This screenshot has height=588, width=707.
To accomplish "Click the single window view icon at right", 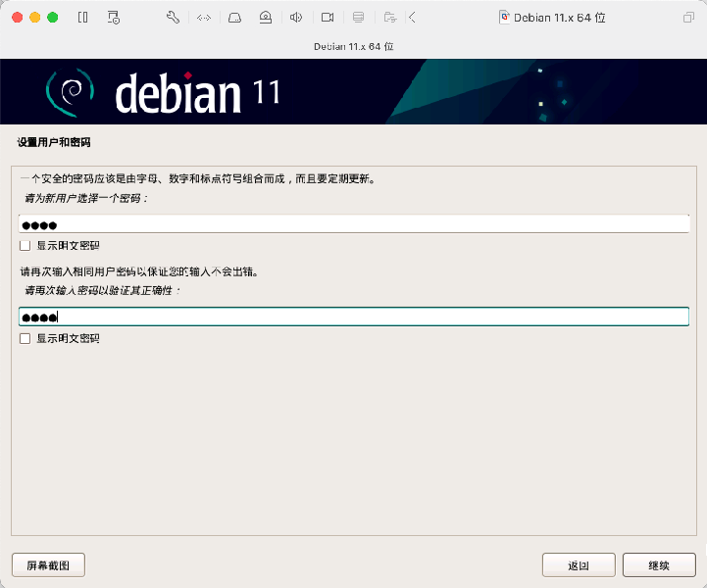I will tap(688, 18).
